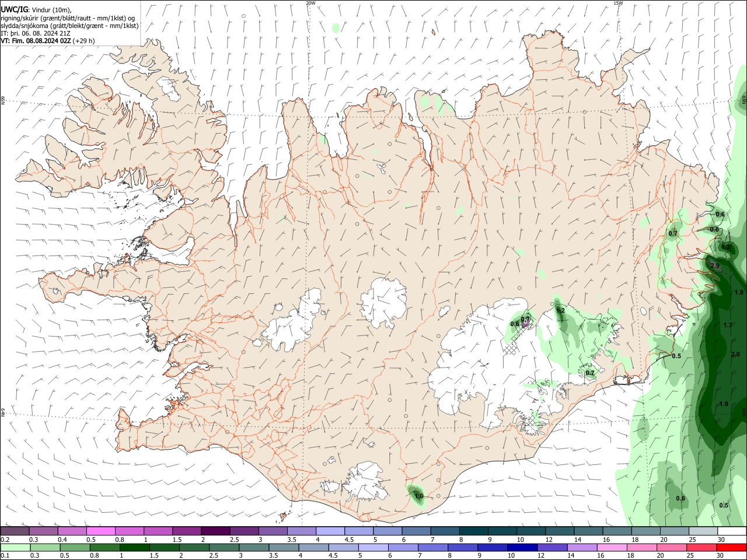
Task: Click the 2.0 precipitation value offshore
Action: (735, 354)
